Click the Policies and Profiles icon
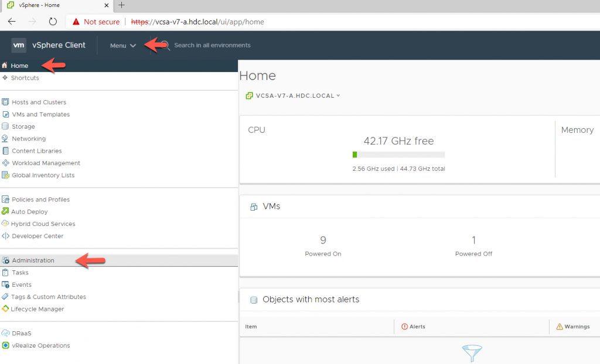 coord(5,199)
